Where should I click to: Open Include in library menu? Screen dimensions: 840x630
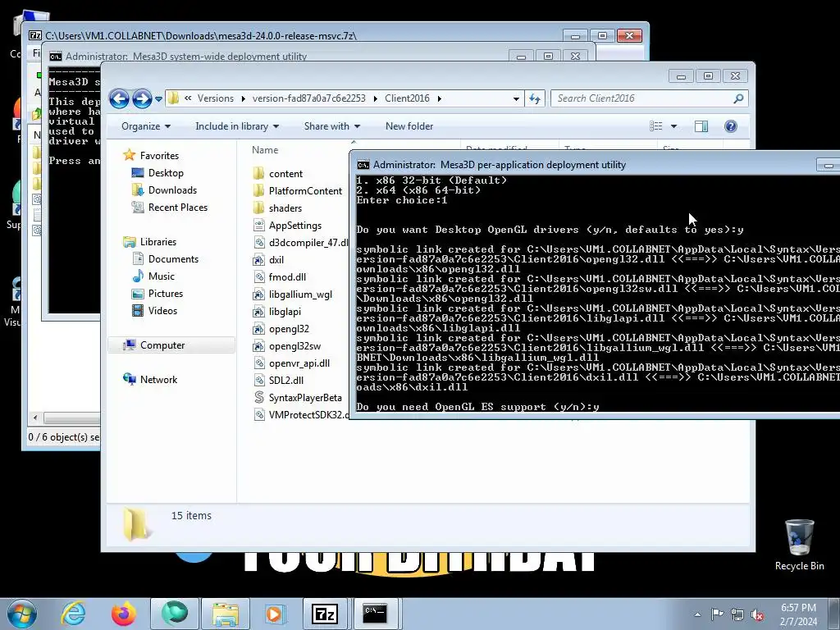click(237, 126)
